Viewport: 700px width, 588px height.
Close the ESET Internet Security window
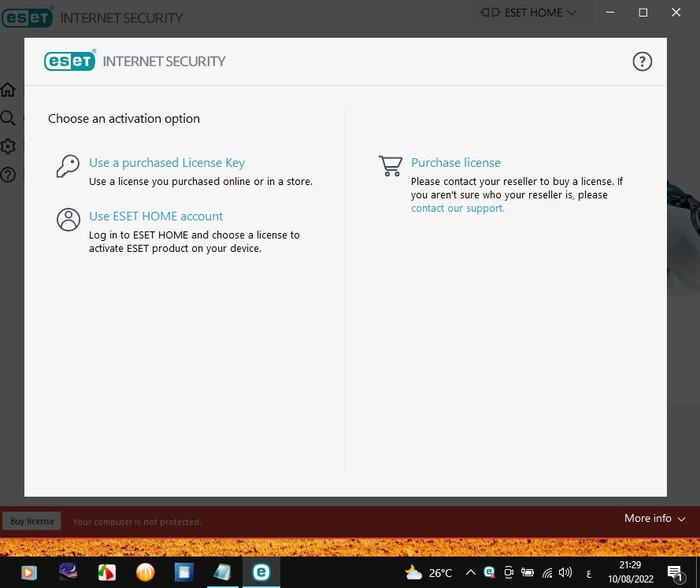[x=676, y=13]
